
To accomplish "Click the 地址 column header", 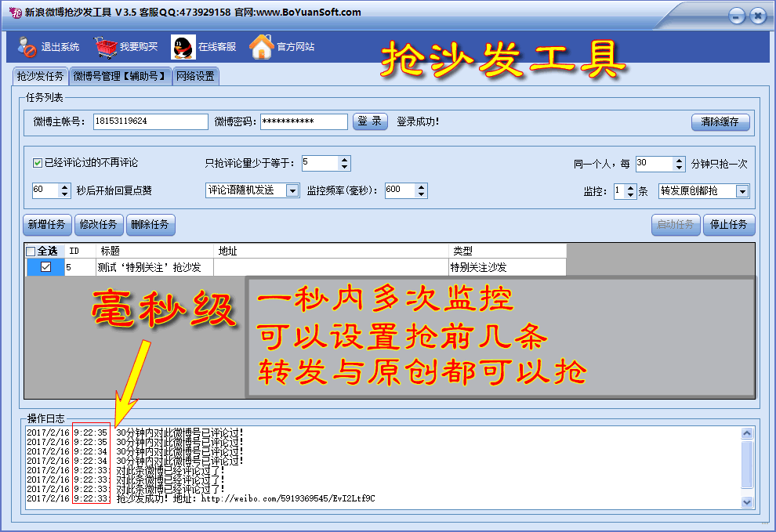I will tap(331, 251).
